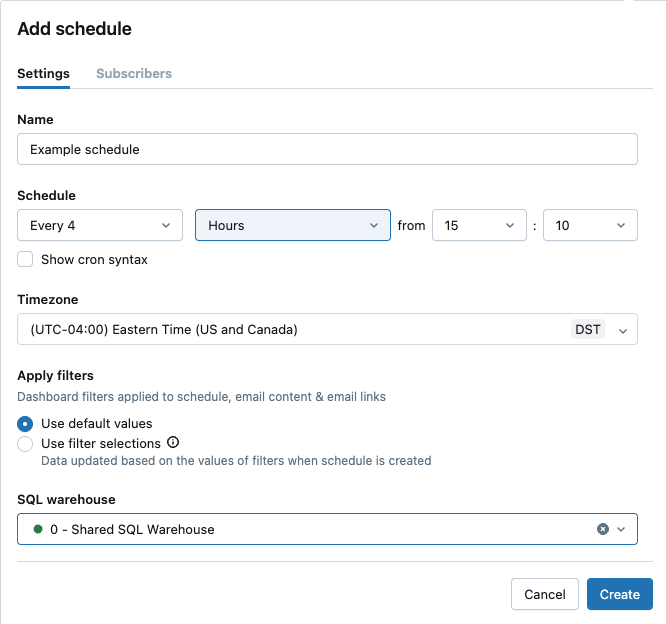Image resolution: width=666 pixels, height=624 pixels.
Task: Open the hour 15 dropdown
Action: click(479, 225)
